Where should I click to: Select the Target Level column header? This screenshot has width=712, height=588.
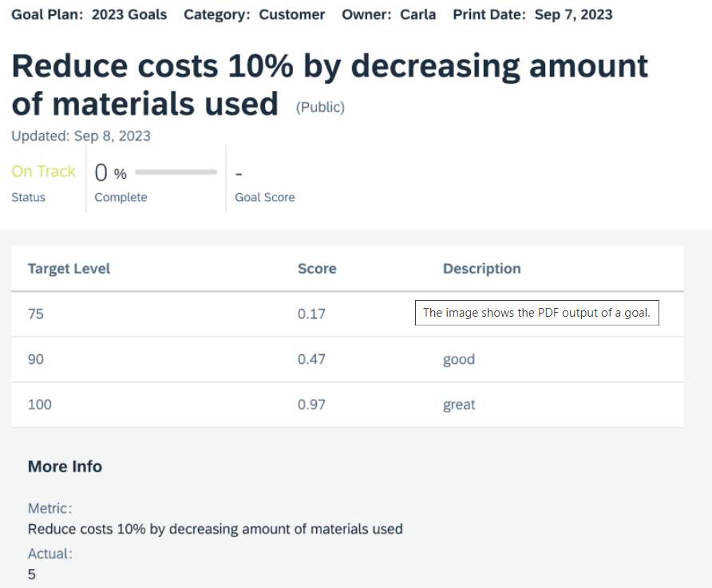69,269
